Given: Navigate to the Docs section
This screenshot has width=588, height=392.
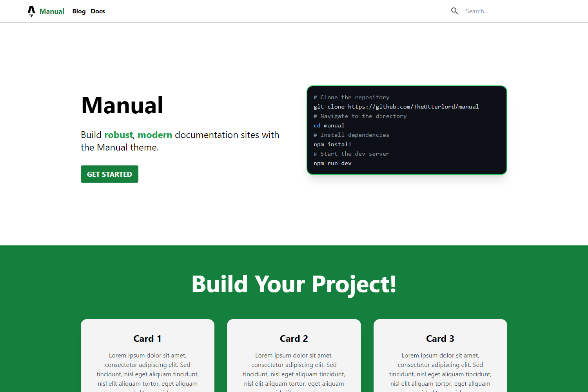Looking at the screenshot, I should click(x=98, y=11).
